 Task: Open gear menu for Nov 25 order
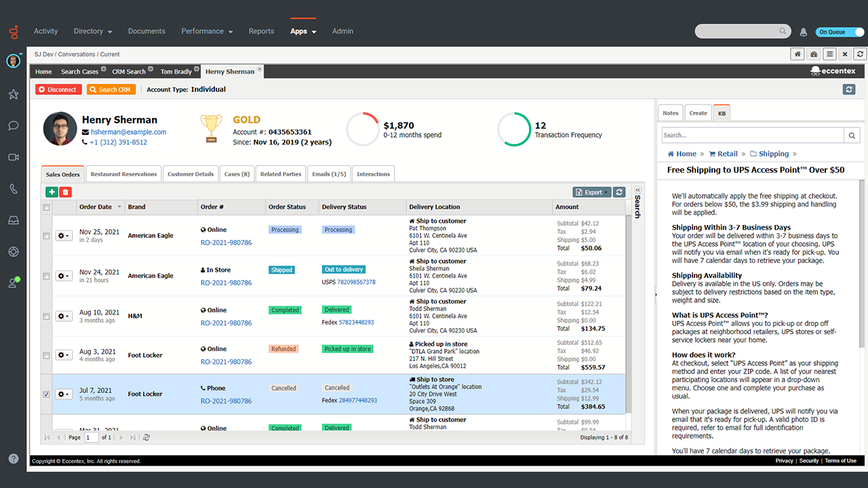point(64,236)
